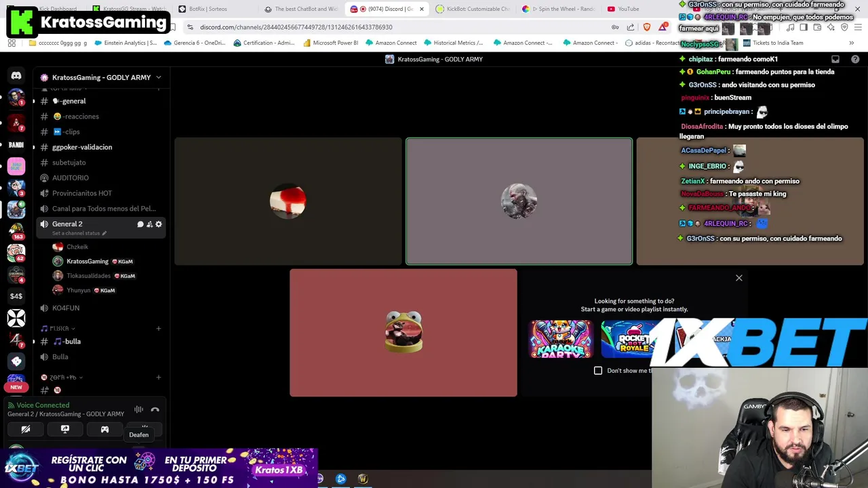This screenshot has width=868, height=488.
Task: Switch to BotRix | Sorteos browser tab
Action: (x=216, y=9)
